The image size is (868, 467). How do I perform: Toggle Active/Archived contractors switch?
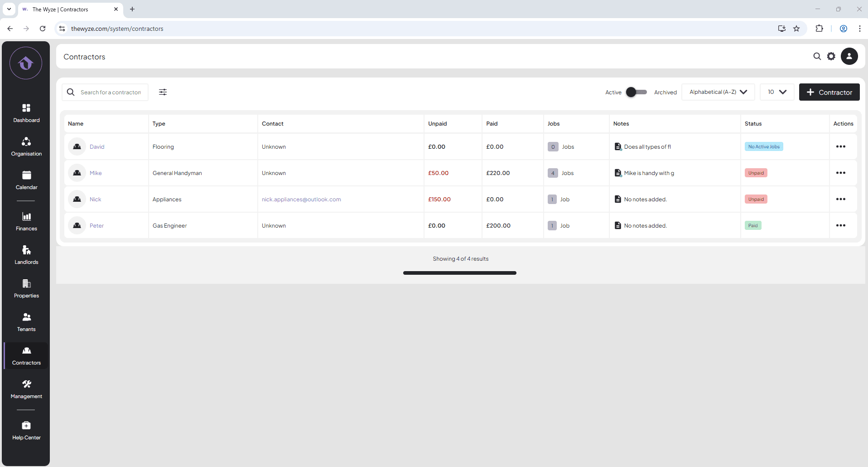point(636,92)
